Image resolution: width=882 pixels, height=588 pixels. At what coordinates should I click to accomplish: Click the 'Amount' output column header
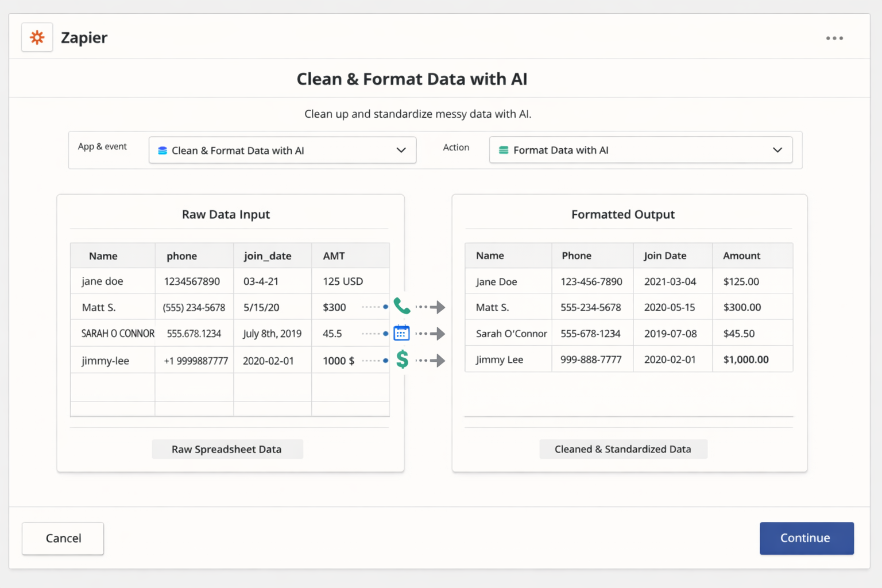752,256
